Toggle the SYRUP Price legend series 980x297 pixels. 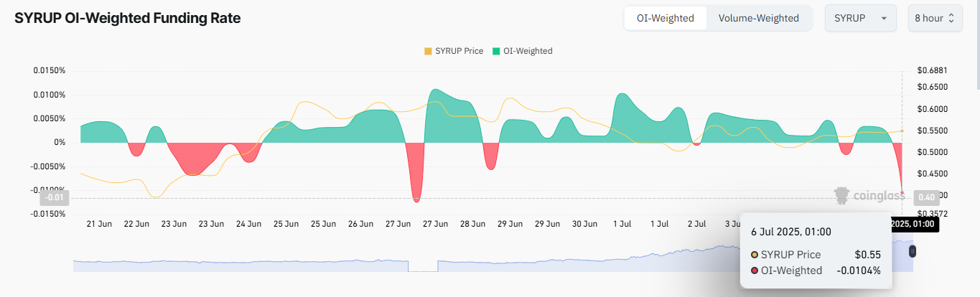[453, 51]
